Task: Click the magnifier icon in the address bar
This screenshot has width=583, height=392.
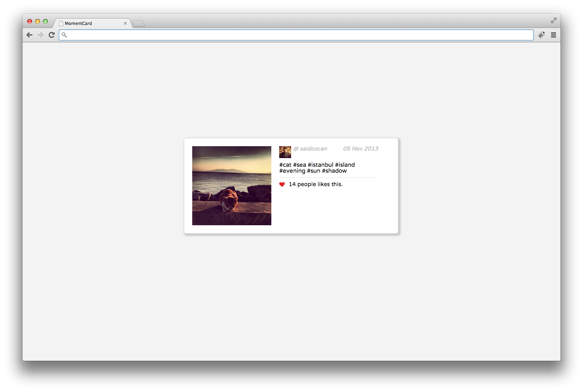Action: [x=64, y=35]
